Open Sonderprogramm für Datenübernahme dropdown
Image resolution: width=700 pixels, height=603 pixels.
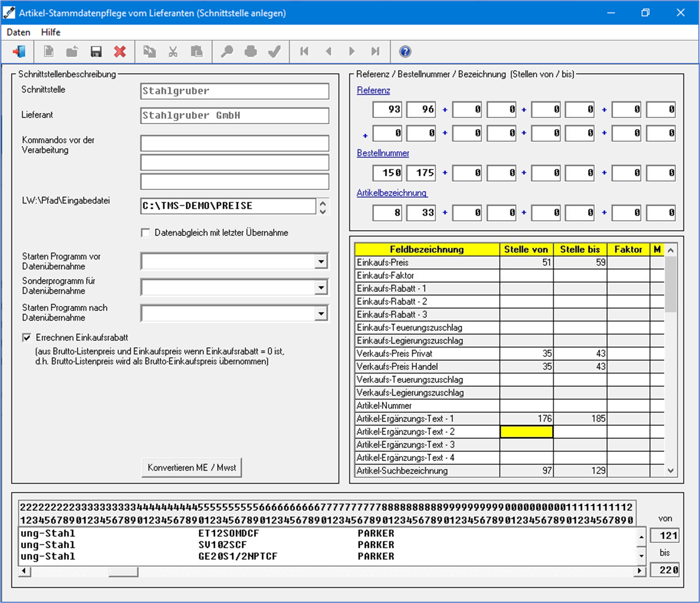[x=321, y=287]
